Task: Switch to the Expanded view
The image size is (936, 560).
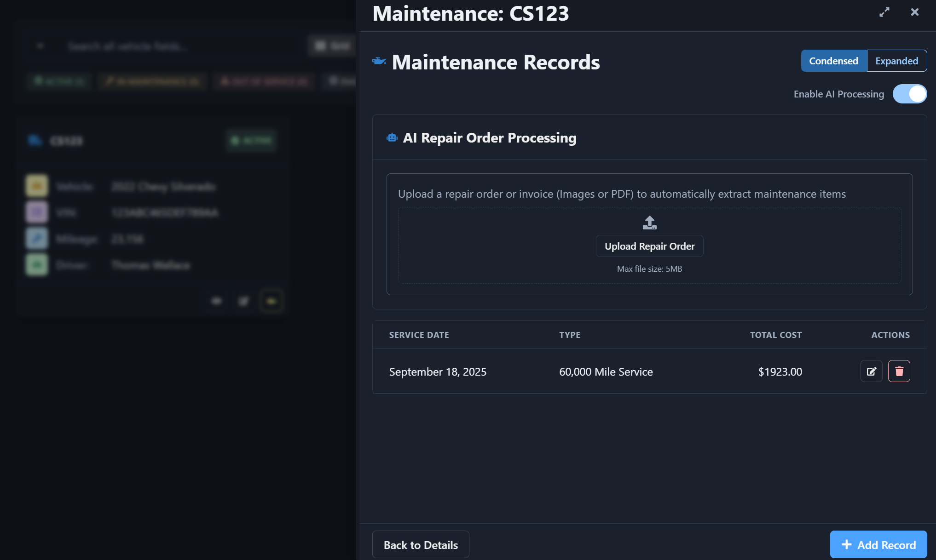Action: [896, 61]
